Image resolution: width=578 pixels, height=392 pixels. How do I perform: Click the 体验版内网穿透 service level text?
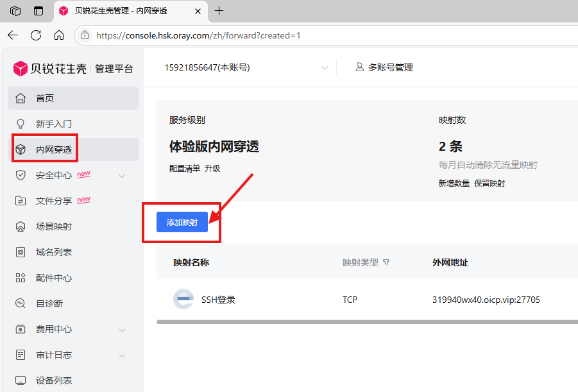point(214,146)
